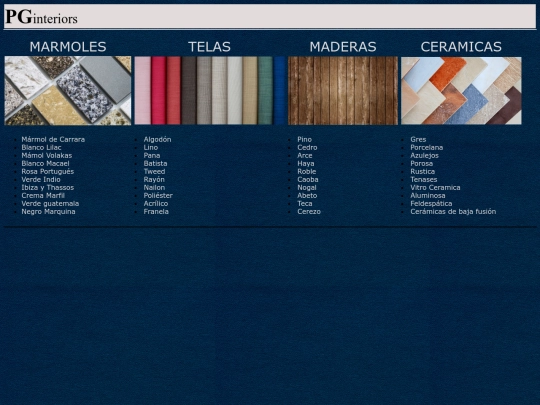Viewport: 540px width, 405px height.
Task: Select the MADERAS heading
Action: tap(343, 47)
